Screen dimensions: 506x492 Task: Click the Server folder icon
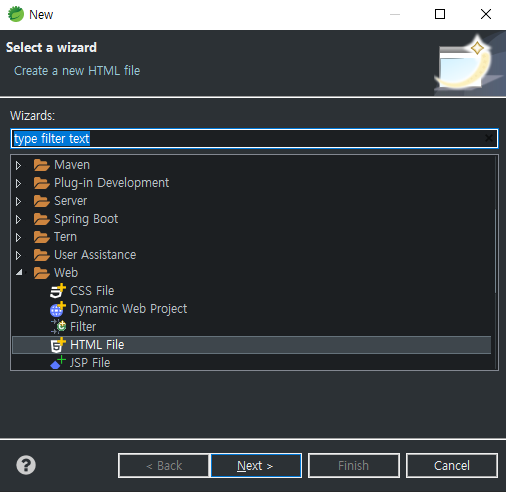(x=42, y=201)
